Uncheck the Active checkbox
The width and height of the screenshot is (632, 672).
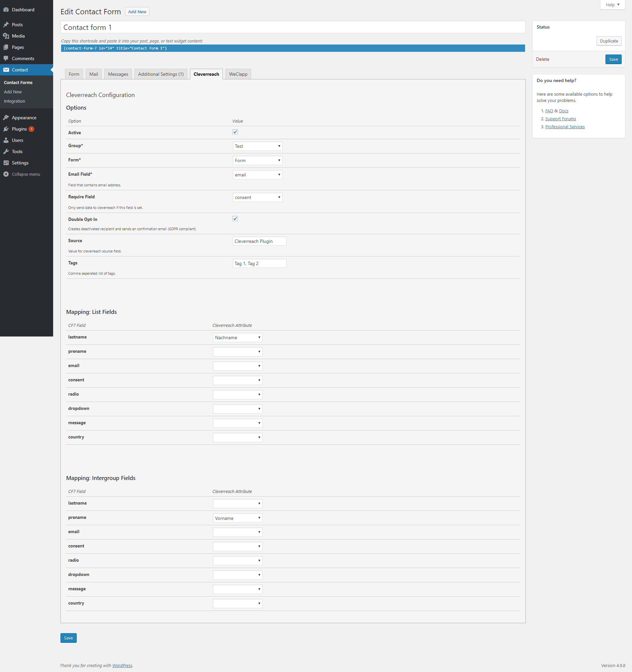(235, 132)
